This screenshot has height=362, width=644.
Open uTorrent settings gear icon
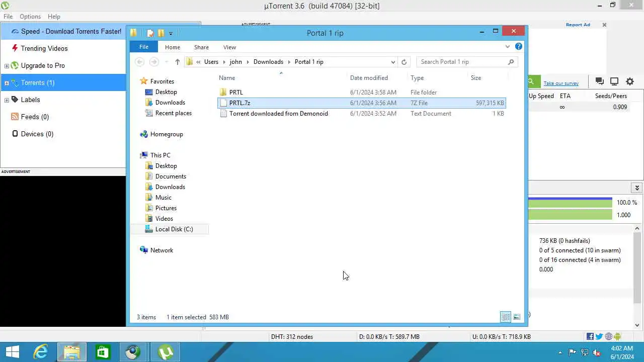(x=630, y=81)
